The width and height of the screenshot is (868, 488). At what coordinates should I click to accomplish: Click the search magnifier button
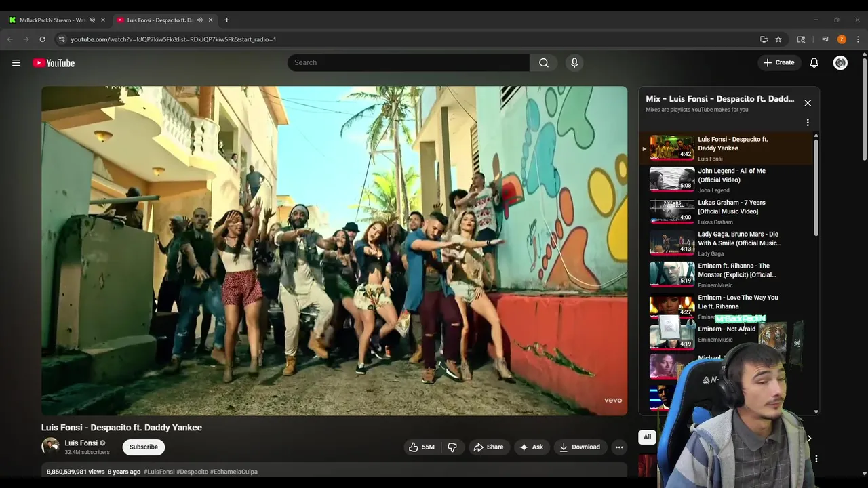(x=544, y=62)
